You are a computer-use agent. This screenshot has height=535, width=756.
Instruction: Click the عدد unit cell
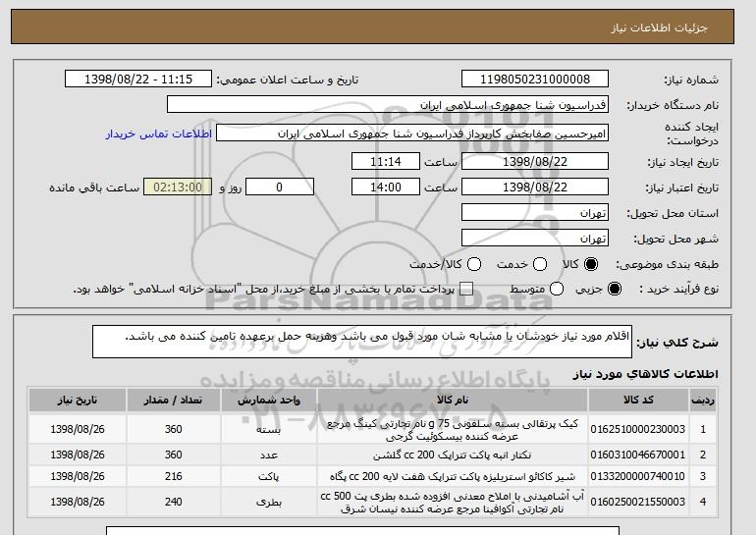coord(269,455)
